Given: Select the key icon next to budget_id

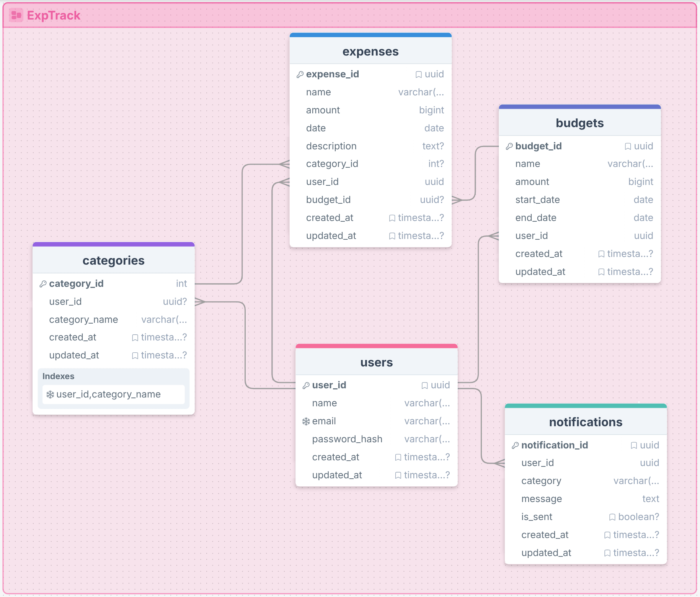Looking at the screenshot, I should 509,146.
